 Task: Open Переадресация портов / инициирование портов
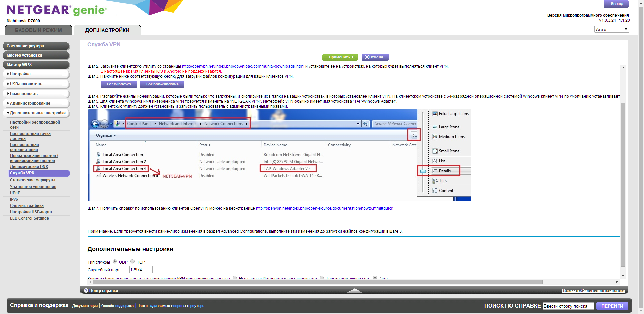[34, 158]
